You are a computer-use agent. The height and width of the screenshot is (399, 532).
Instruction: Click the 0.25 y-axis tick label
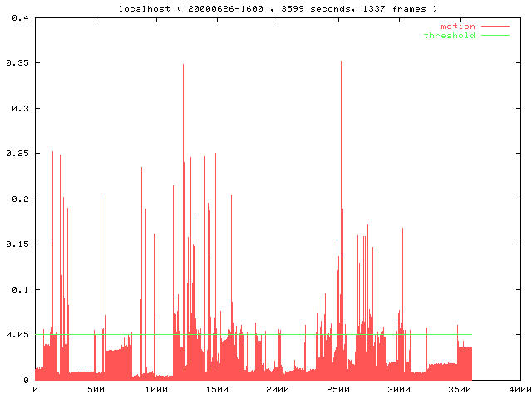click(x=17, y=154)
